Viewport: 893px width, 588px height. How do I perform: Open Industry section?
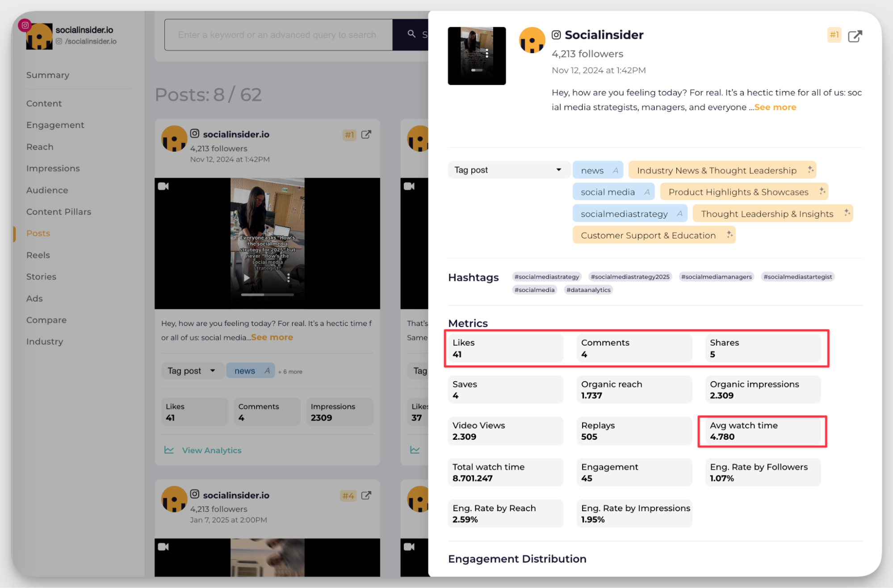tap(44, 342)
